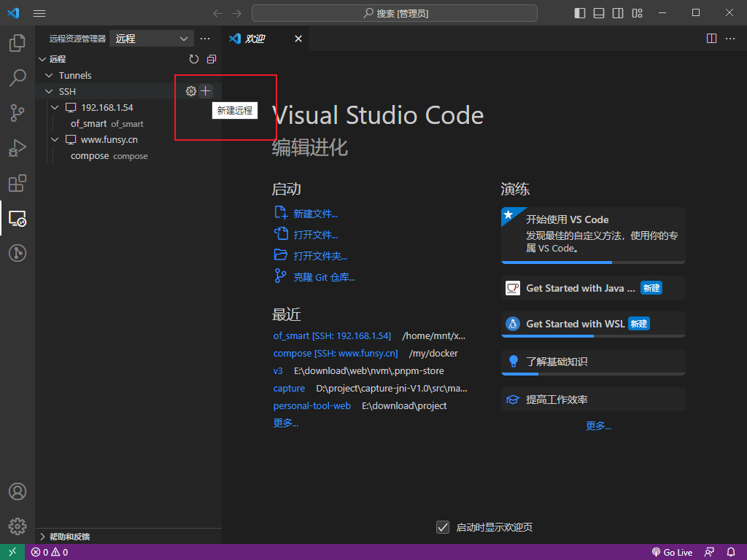
Task: Click 更多... under recent list
Action: pyautogui.click(x=286, y=423)
